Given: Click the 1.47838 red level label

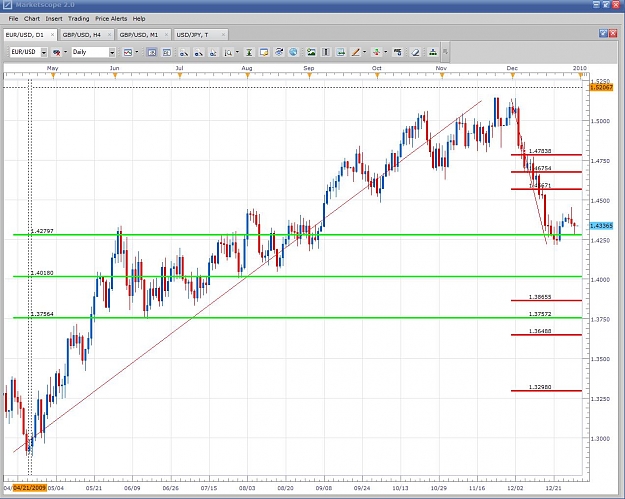Looking at the screenshot, I should [540, 151].
